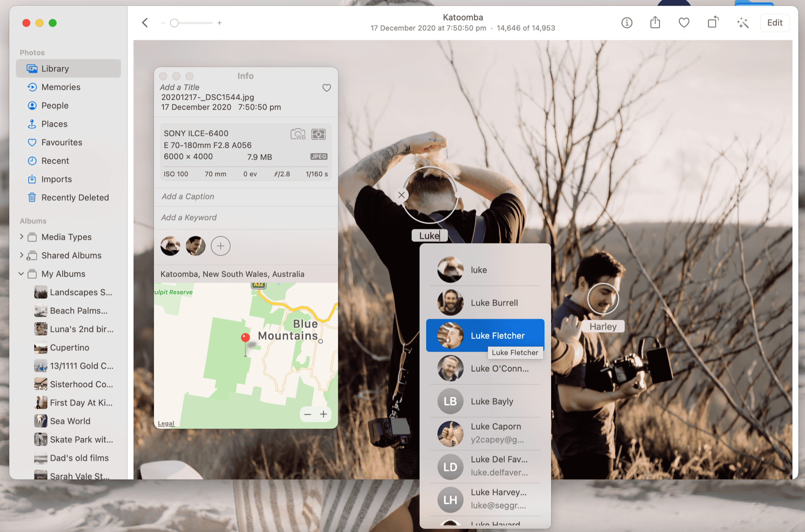
Task: Zoom out the map with minus
Action: click(308, 414)
